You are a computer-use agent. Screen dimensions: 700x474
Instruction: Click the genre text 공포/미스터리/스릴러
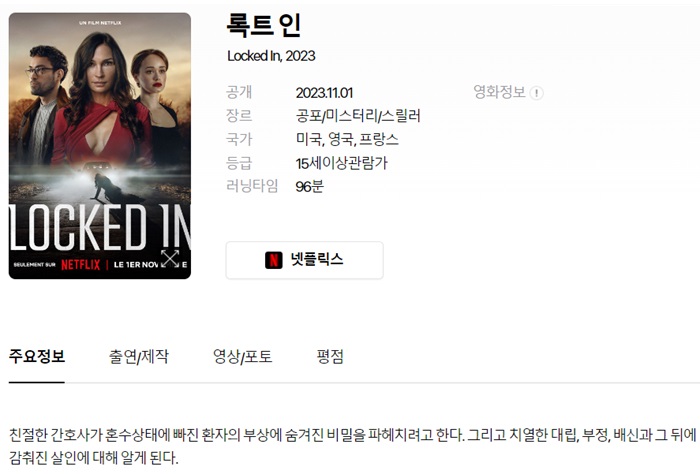(358, 116)
